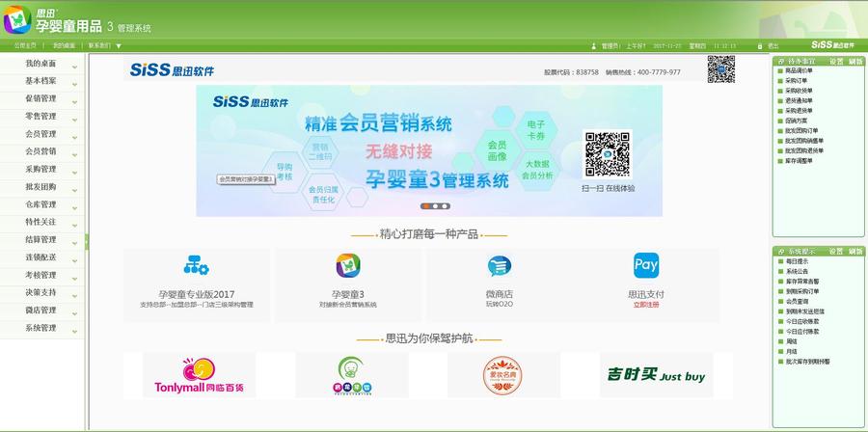
Task: Click the 孕婴童3 product icon
Action: coord(348,265)
